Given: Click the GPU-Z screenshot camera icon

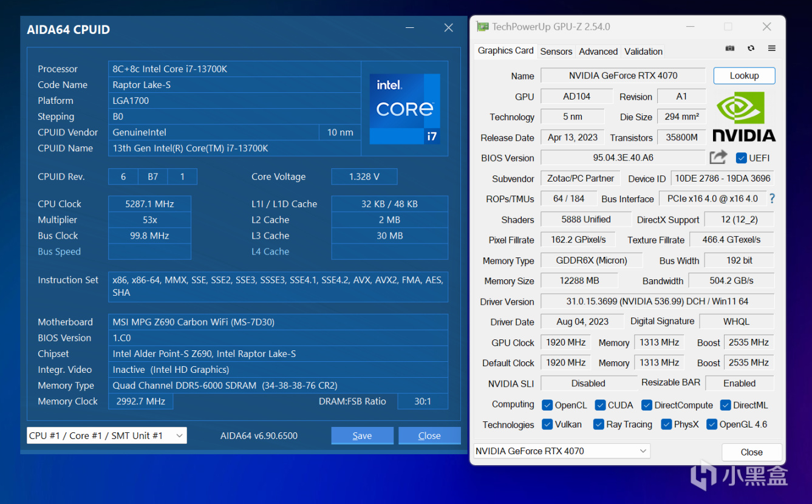Looking at the screenshot, I should [730, 49].
